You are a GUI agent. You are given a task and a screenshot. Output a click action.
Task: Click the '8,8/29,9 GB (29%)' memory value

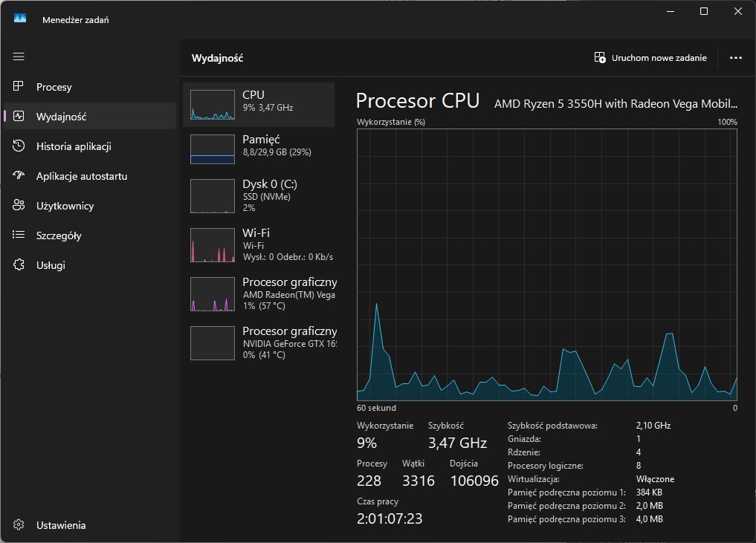tap(277, 152)
